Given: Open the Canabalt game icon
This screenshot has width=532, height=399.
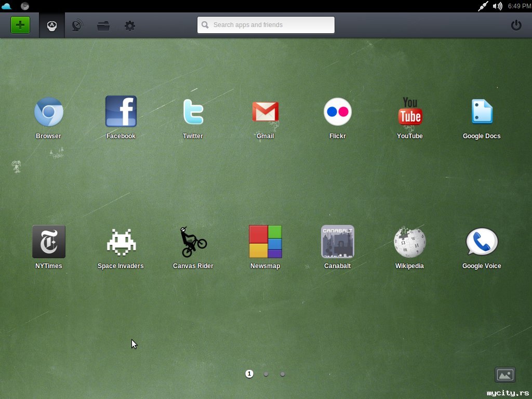Looking at the screenshot, I should 338,242.
